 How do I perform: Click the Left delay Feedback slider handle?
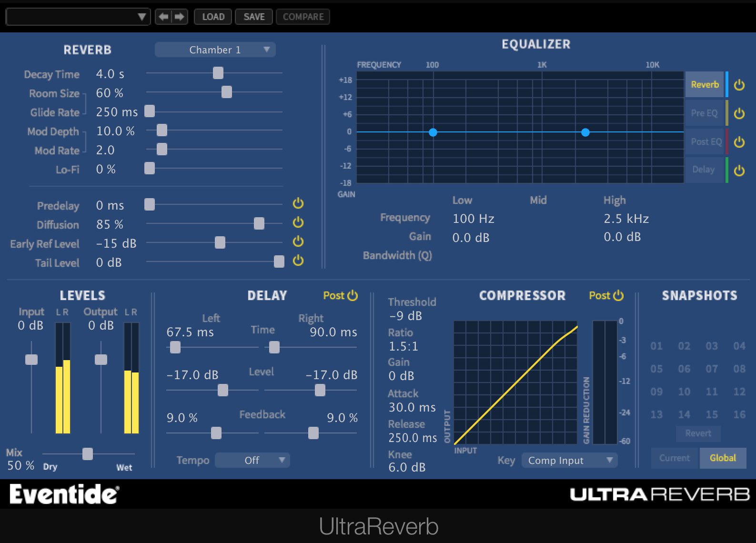pyautogui.click(x=216, y=433)
